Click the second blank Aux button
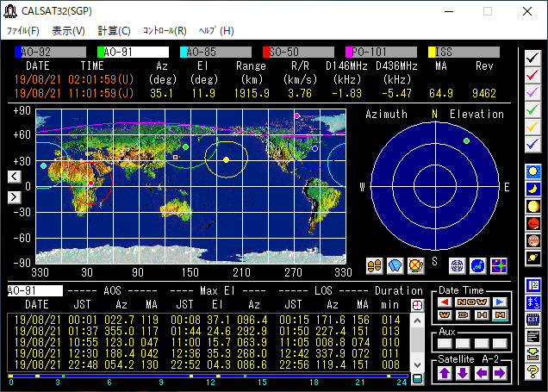This screenshot has width=548, height=392. 463,344
